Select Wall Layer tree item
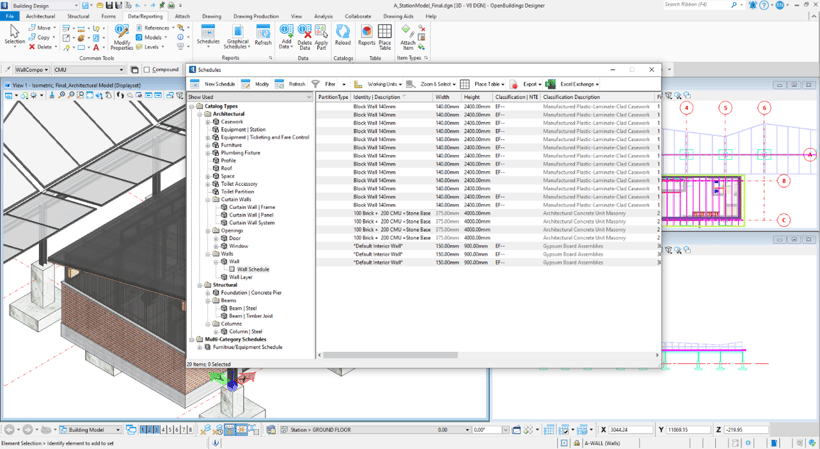 coord(241,277)
